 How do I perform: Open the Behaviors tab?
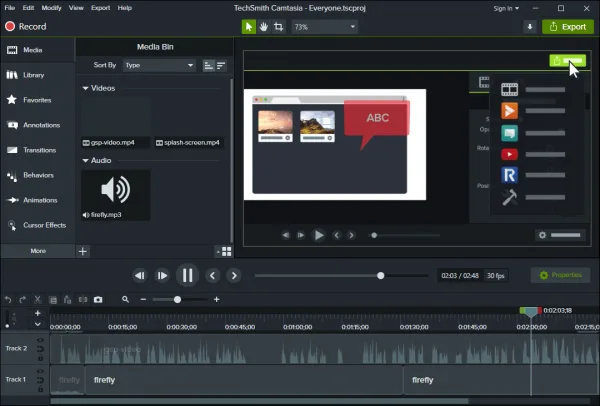(38, 175)
